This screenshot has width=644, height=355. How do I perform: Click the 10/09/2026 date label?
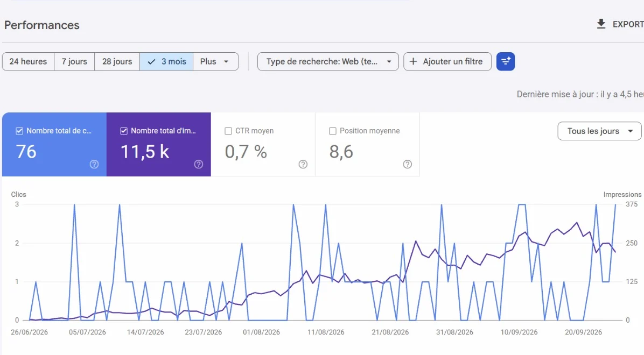[519, 332]
